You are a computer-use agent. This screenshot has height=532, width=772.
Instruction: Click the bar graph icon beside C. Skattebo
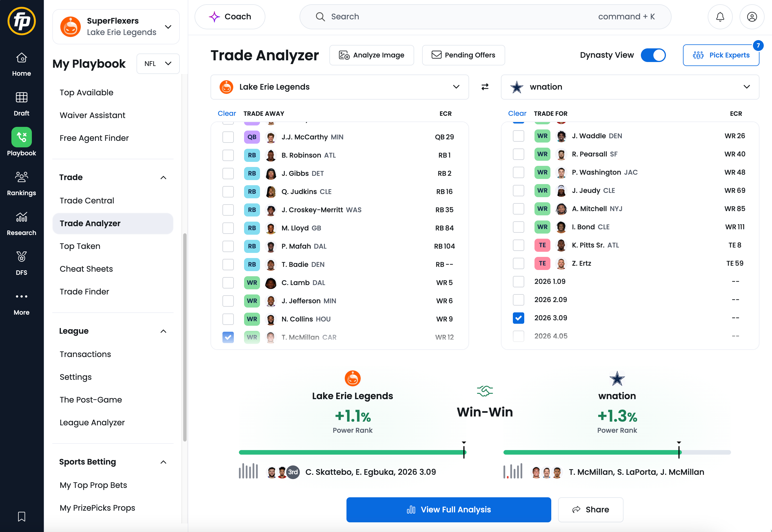click(248, 471)
